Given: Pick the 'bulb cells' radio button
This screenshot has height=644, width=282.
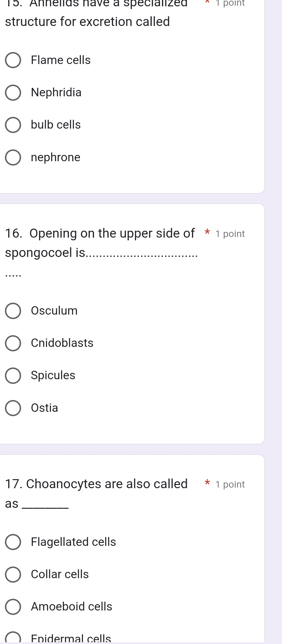Looking at the screenshot, I should pos(13,125).
